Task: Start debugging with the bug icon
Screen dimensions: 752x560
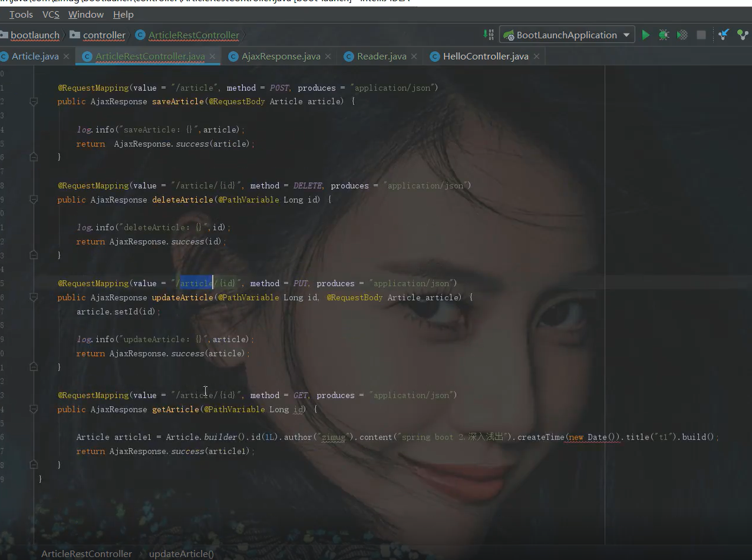Action: click(664, 35)
